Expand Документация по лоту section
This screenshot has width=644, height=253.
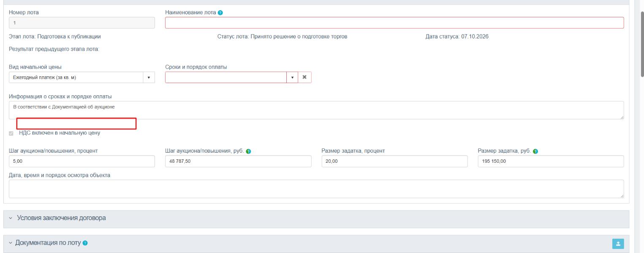click(316, 244)
